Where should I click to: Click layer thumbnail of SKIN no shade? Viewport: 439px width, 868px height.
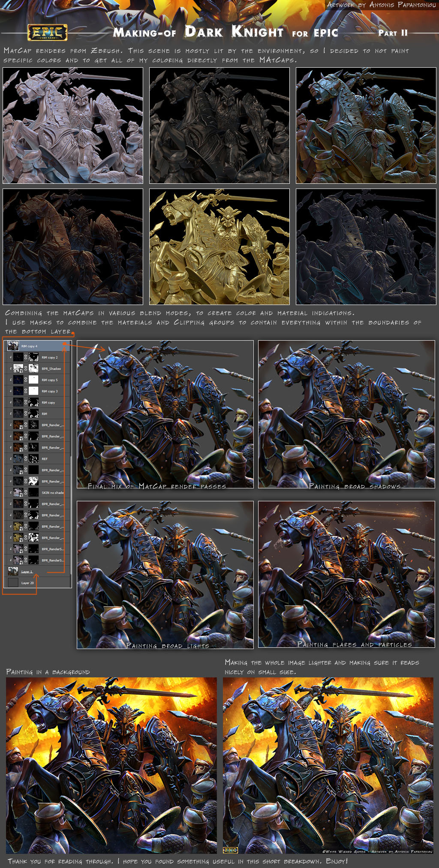click(18, 492)
